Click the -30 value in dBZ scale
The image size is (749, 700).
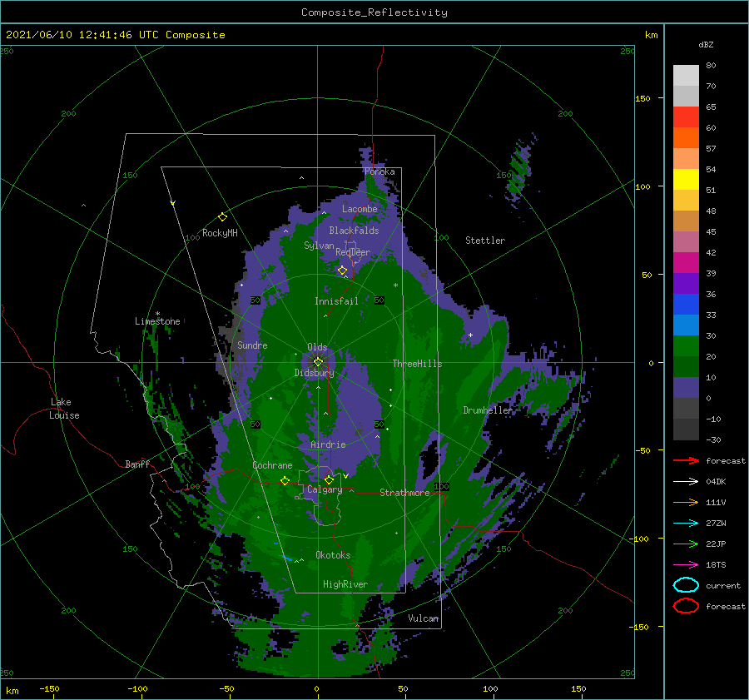click(714, 439)
